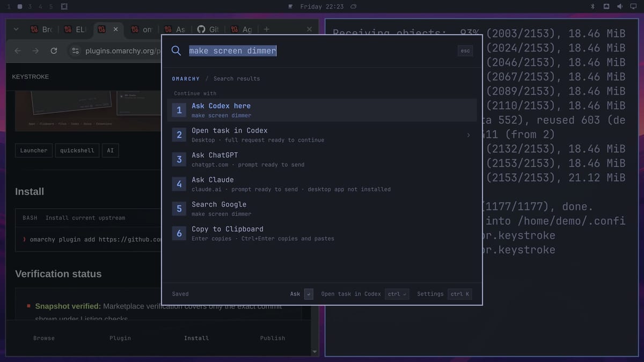The image size is (644, 362).
Task: Click number 3 badge beside Ask ChatGPT
Action: (179, 159)
